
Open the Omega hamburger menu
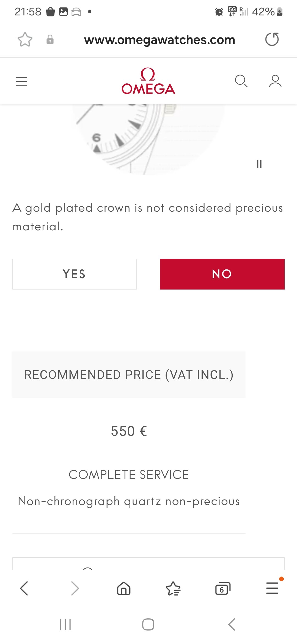22,81
